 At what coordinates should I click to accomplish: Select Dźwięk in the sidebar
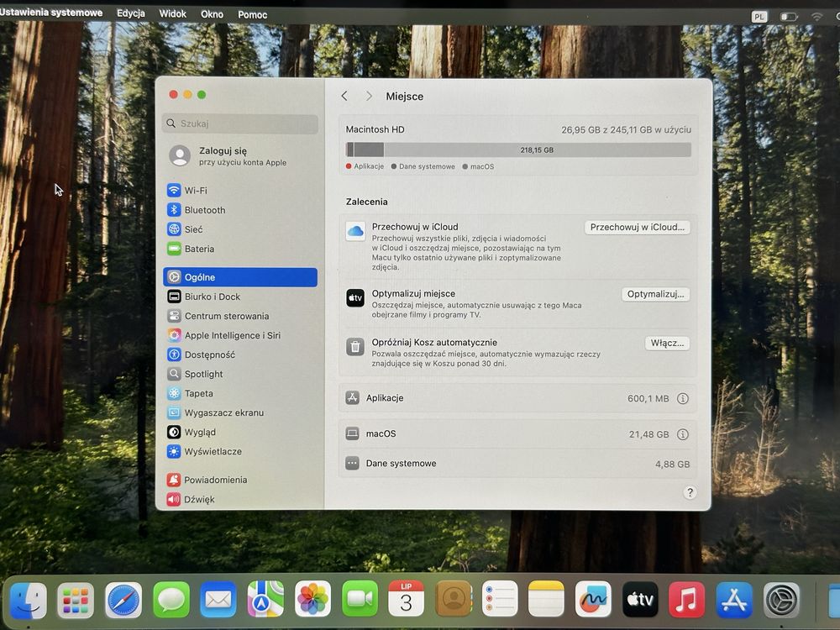pyautogui.click(x=240, y=499)
